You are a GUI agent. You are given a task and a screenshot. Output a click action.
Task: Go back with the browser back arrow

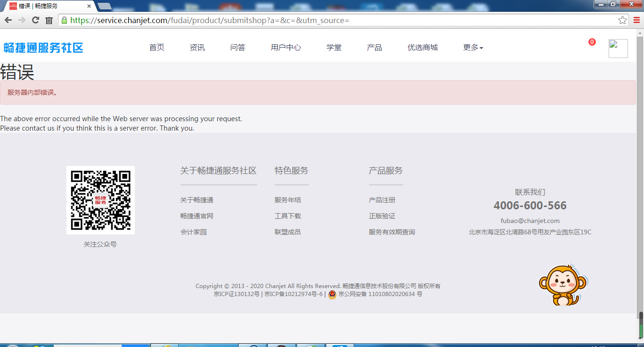(8, 20)
